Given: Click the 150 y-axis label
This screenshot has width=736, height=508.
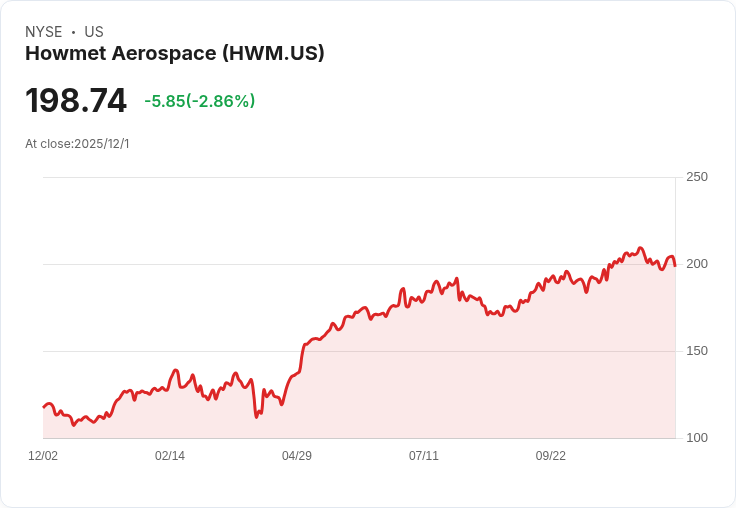Looking at the screenshot, I should pyautogui.click(x=697, y=351).
